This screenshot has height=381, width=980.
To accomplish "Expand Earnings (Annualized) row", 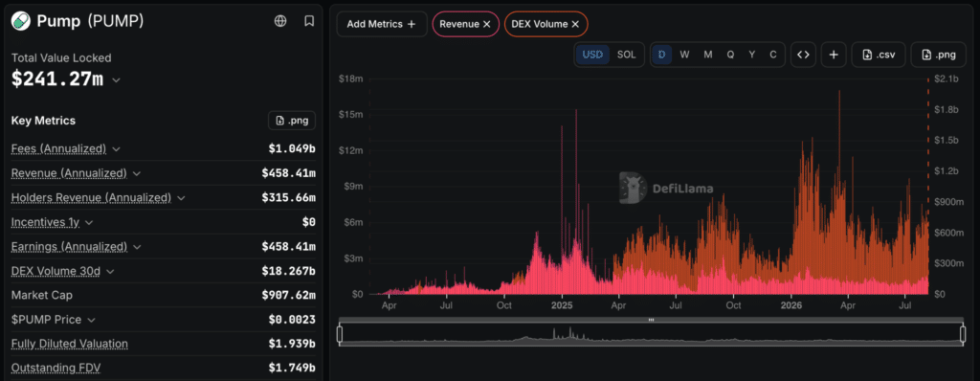I will coord(138,246).
